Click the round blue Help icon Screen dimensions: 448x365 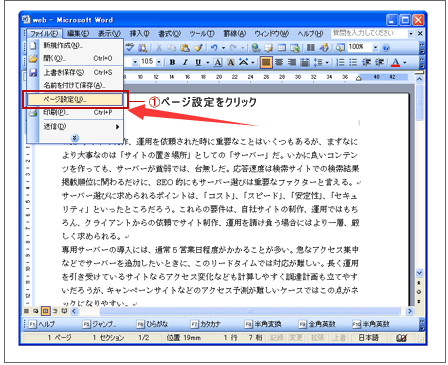(x=386, y=48)
